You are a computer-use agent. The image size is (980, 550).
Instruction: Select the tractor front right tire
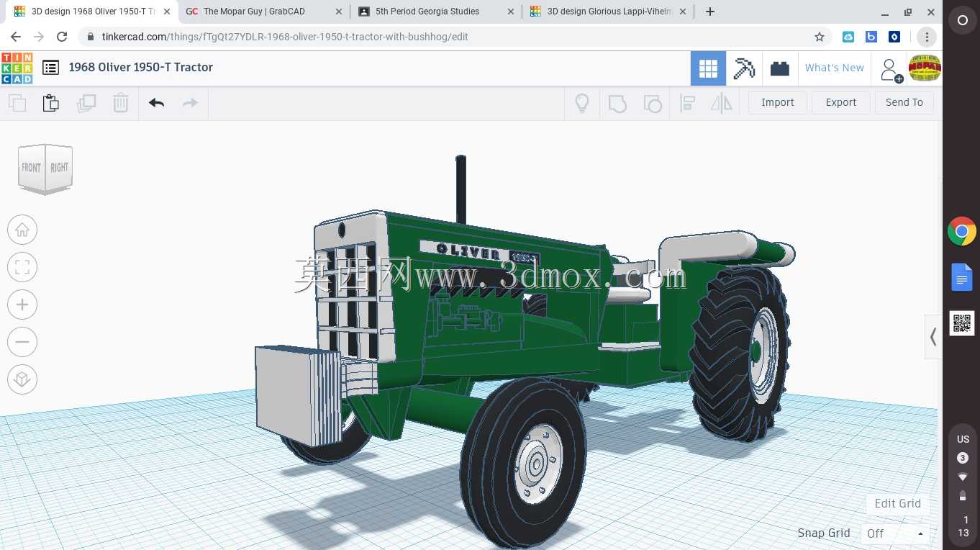(524, 462)
